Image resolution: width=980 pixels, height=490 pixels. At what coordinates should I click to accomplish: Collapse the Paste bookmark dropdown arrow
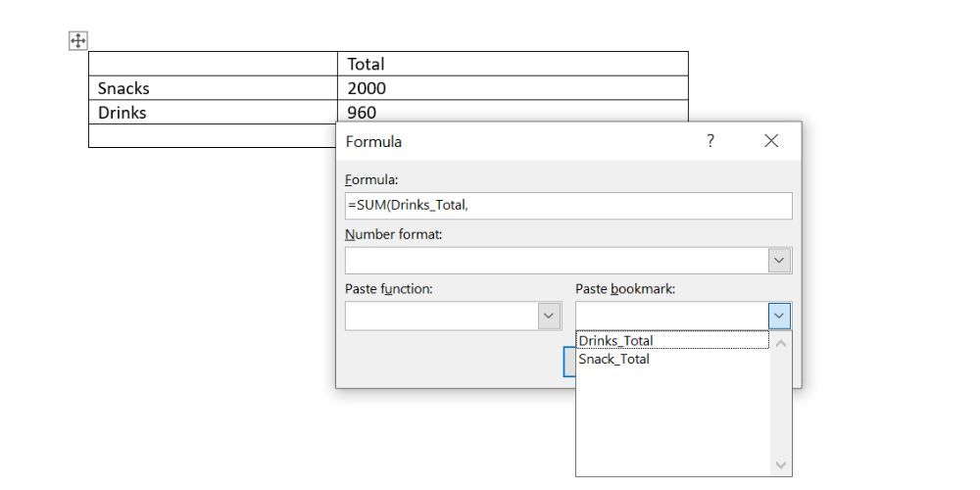(780, 316)
